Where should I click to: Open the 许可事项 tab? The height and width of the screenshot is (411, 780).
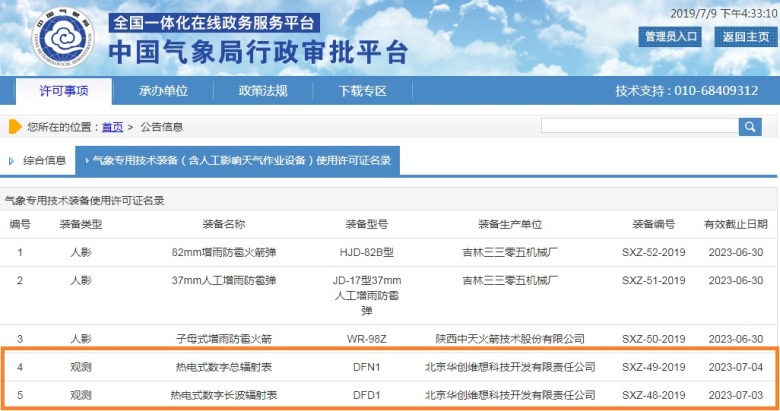(x=63, y=91)
